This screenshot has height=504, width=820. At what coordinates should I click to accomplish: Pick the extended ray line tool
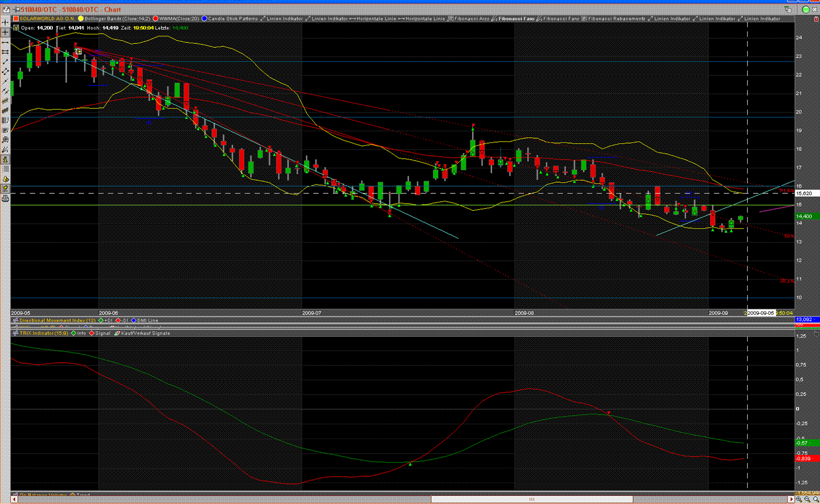tap(5, 81)
